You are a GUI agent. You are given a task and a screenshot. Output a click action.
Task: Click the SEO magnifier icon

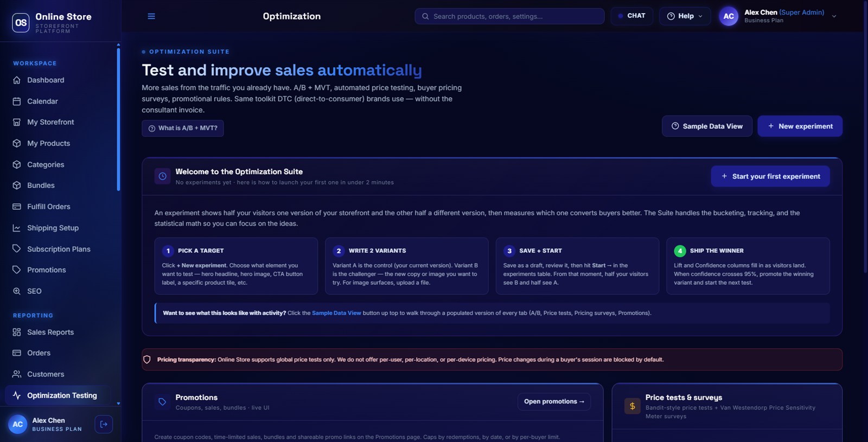tap(17, 291)
